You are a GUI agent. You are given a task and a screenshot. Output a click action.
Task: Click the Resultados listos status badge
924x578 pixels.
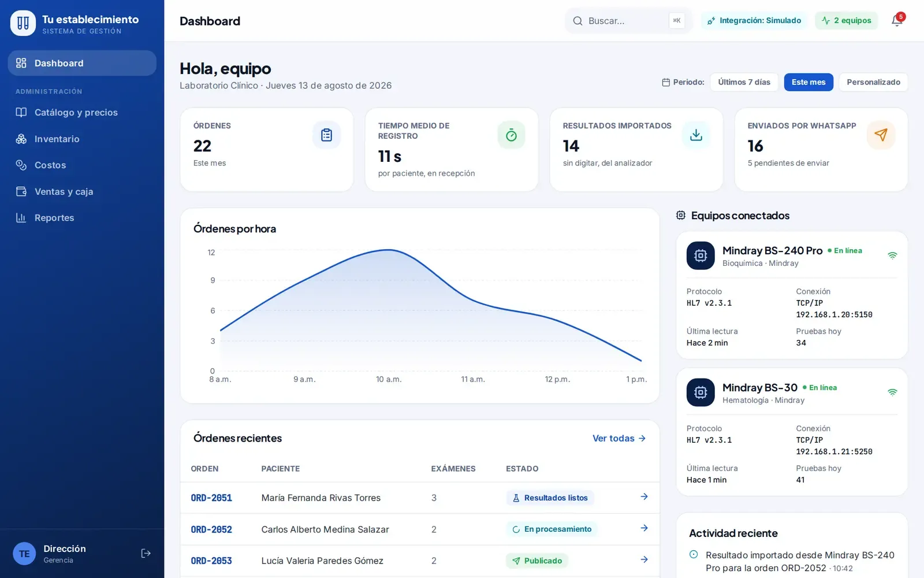click(x=550, y=498)
